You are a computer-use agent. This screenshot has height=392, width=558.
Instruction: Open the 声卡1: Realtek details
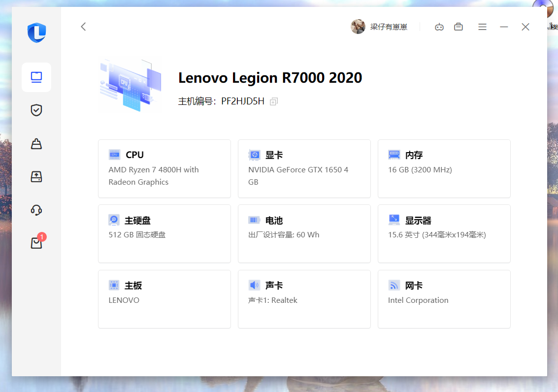304,299
